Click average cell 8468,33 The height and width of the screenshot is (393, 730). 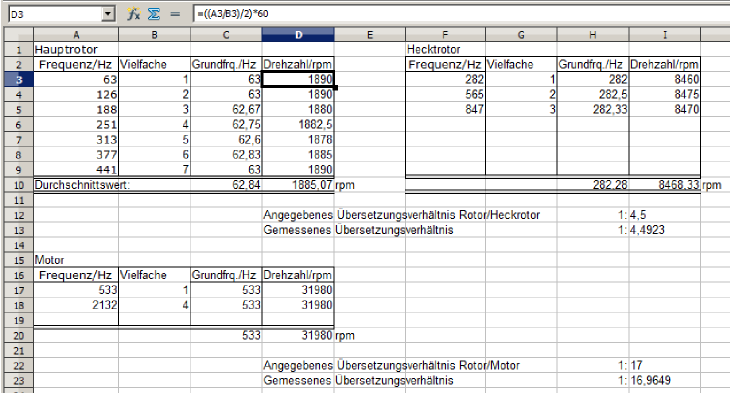point(665,185)
